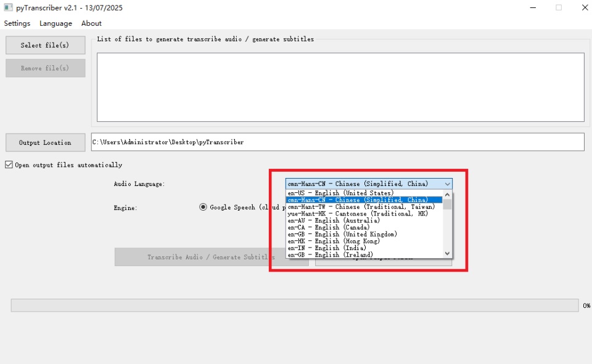This screenshot has width=592, height=364.
Task: Click the output location path field
Action: pyautogui.click(x=337, y=142)
